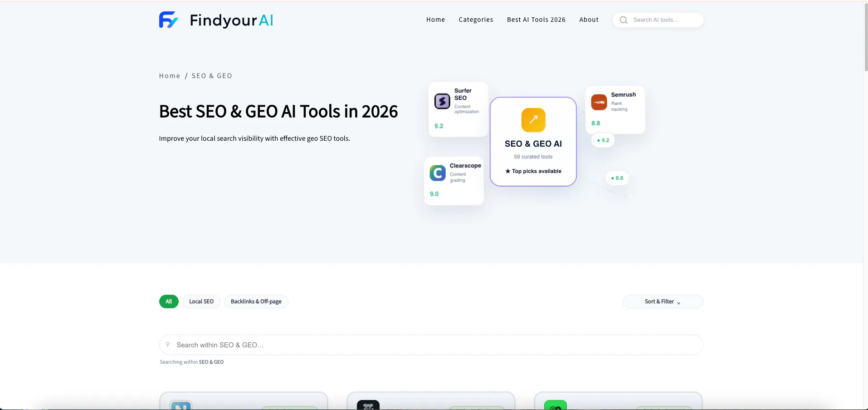Click the Surfer SEO logo icon
The height and width of the screenshot is (410, 868).
pyautogui.click(x=442, y=101)
